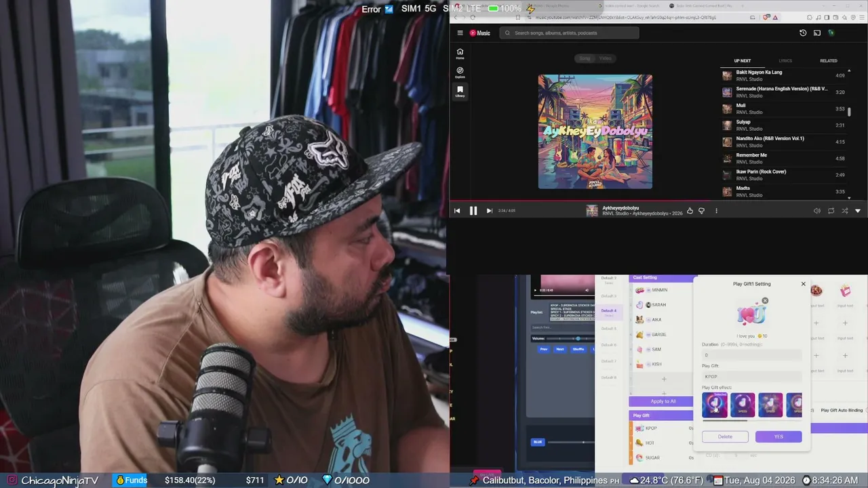
Task: Pause the current song
Action: [x=473, y=211]
